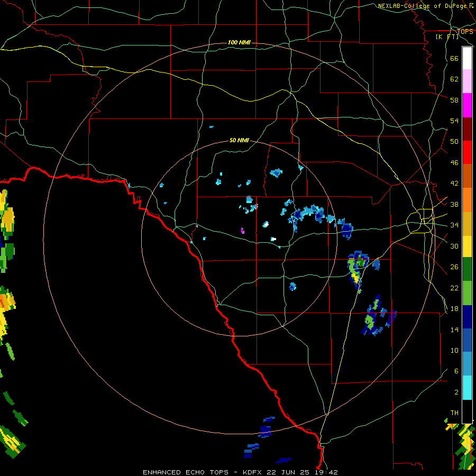Select the 50 legend value
476x476 pixels.
[x=454, y=141]
